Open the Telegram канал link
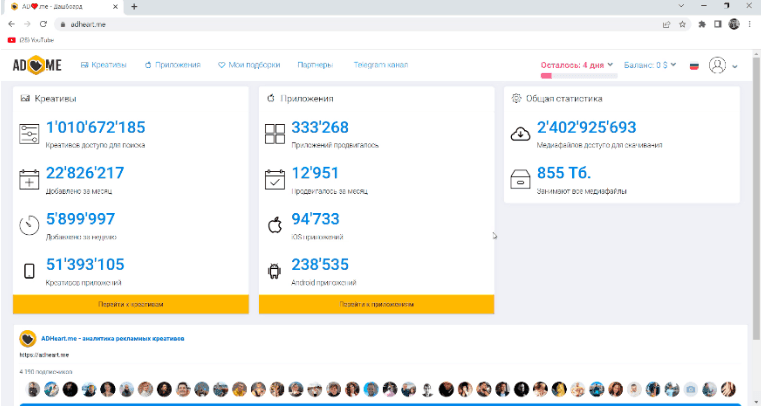Viewport: 762px width, 406px height. [381, 65]
